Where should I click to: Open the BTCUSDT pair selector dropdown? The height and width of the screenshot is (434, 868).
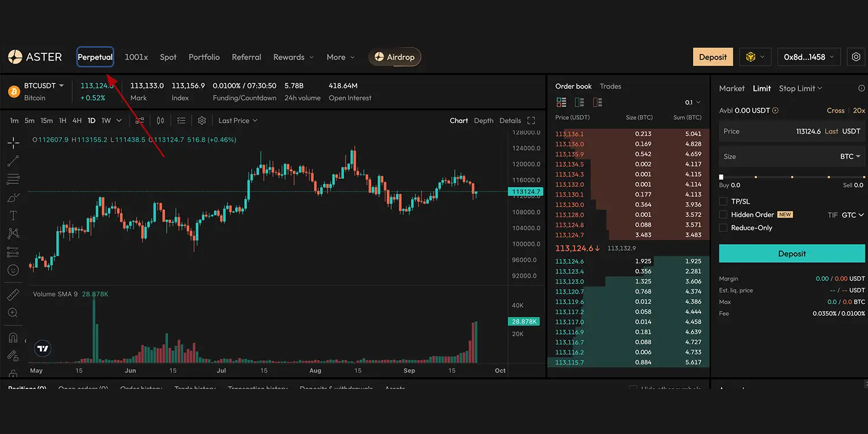(x=44, y=86)
